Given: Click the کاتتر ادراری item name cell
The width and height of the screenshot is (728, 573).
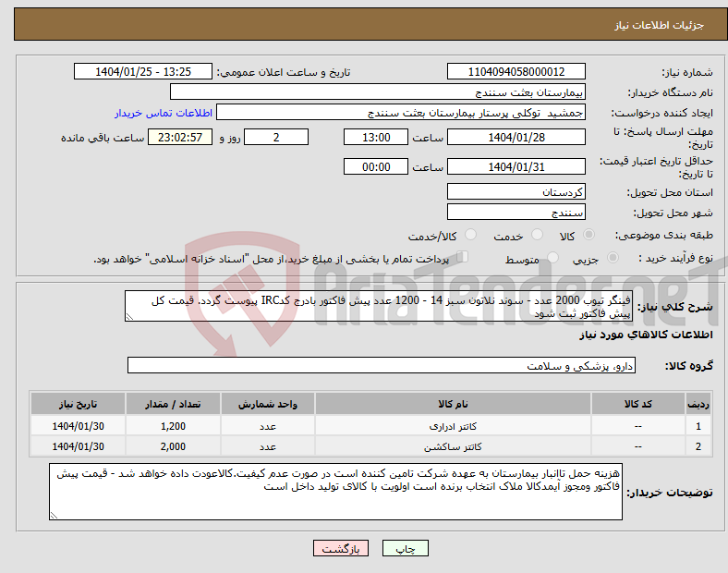Looking at the screenshot, I should [453, 426].
